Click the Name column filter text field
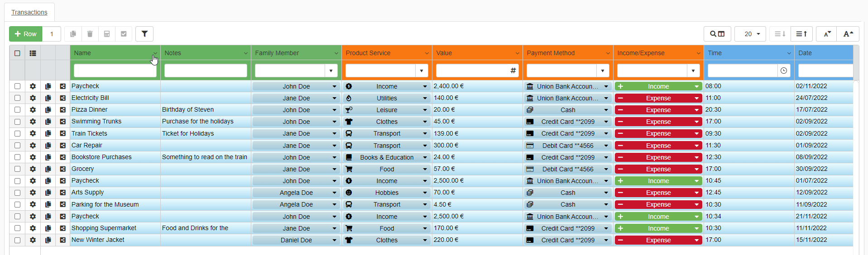This screenshot has height=255, width=868. (115, 71)
